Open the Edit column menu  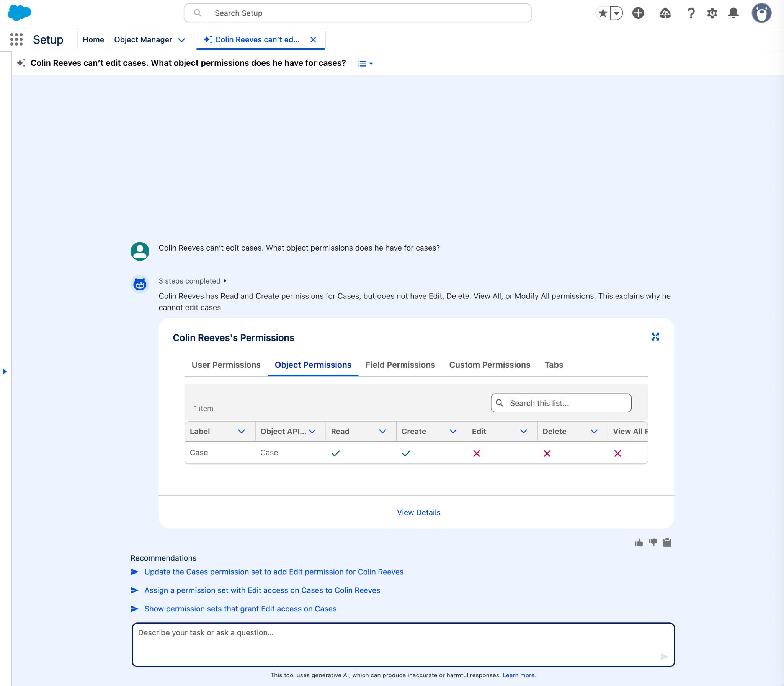524,432
